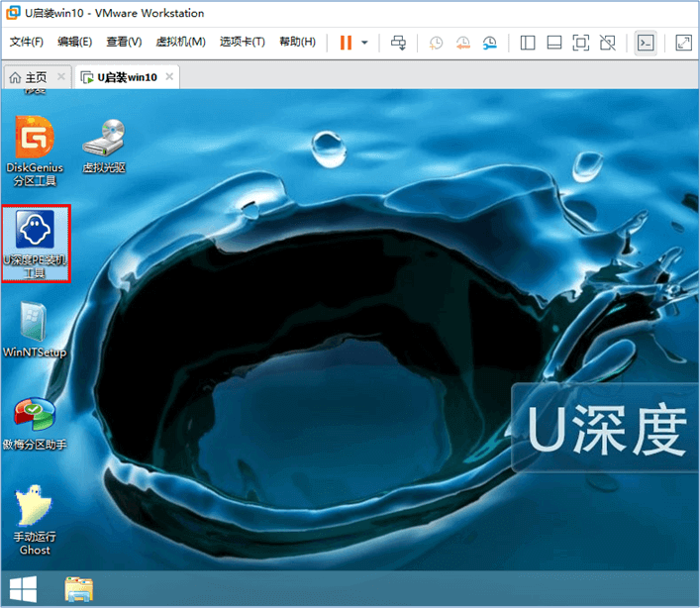Switch to Unity mode
The width and height of the screenshot is (700, 608).
tap(608, 43)
